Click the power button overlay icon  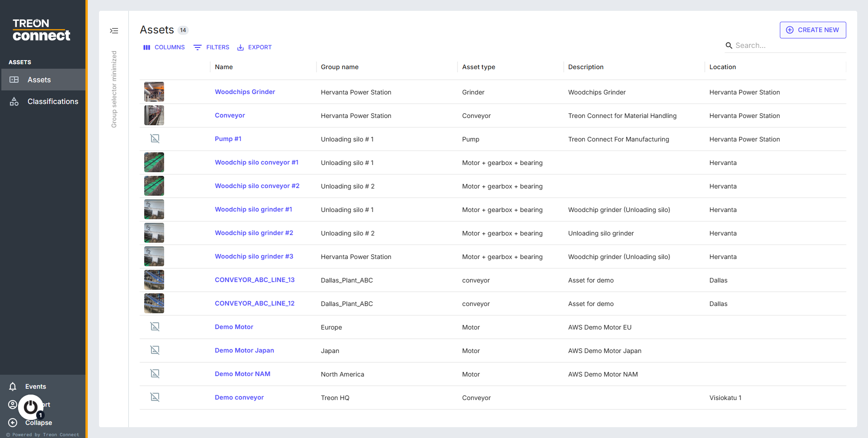click(x=31, y=407)
